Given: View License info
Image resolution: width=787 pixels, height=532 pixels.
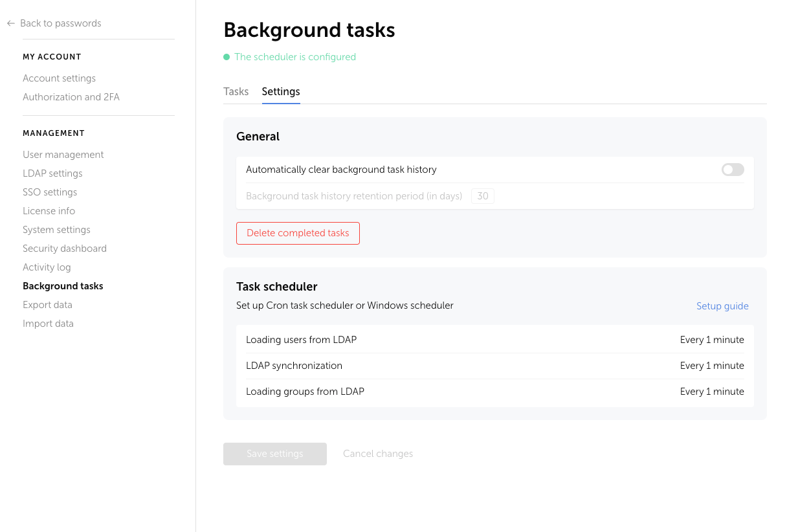Looking at the screenshot, I should coord(49,210).
